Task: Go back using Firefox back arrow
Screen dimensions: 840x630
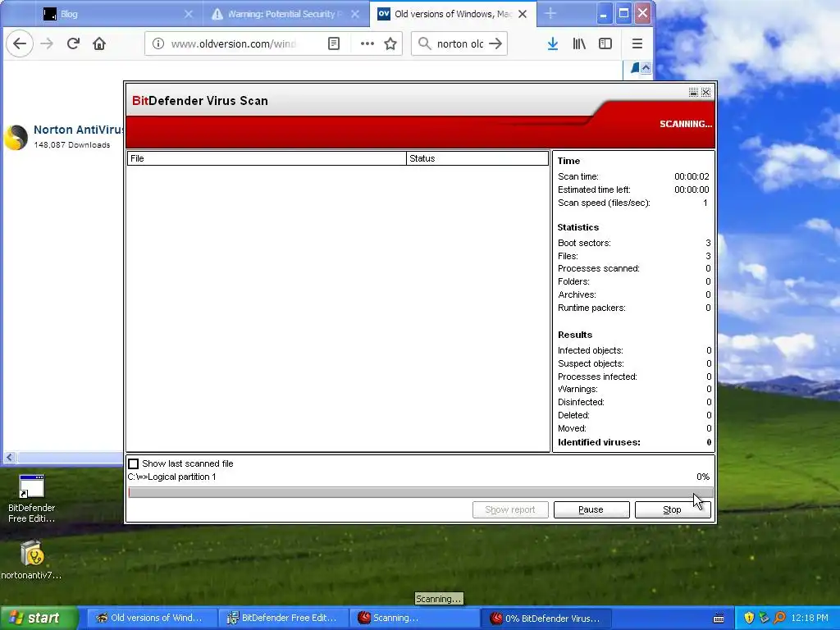Action: tap(20, 44)
